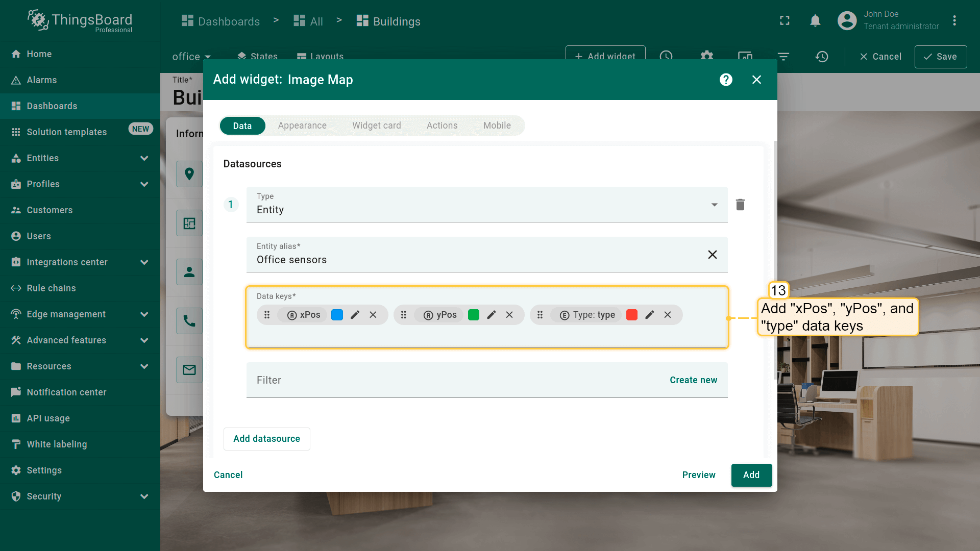980x551 pixels.
Task: Open user menu three-dot icon
Action: tap(954, 21)
